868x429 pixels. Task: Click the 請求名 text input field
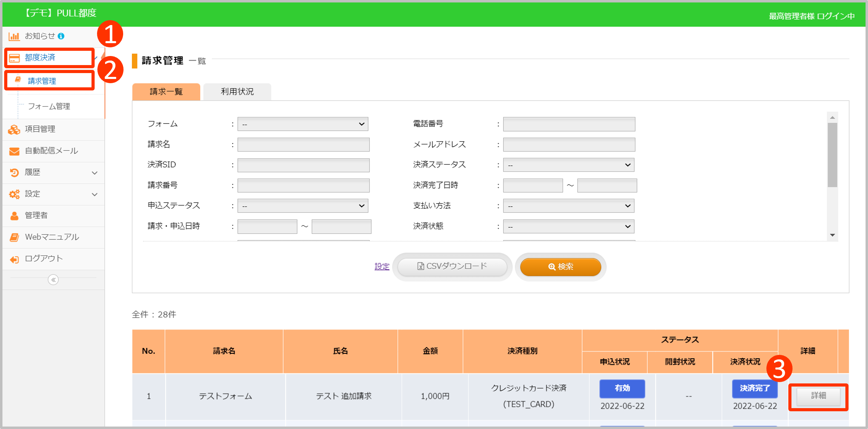tap(303, 145)
